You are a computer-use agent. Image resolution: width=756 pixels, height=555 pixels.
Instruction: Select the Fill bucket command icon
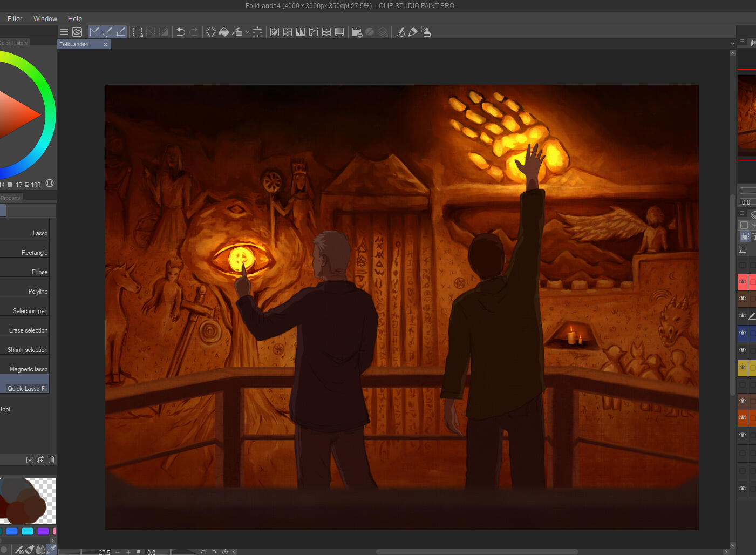224,32
